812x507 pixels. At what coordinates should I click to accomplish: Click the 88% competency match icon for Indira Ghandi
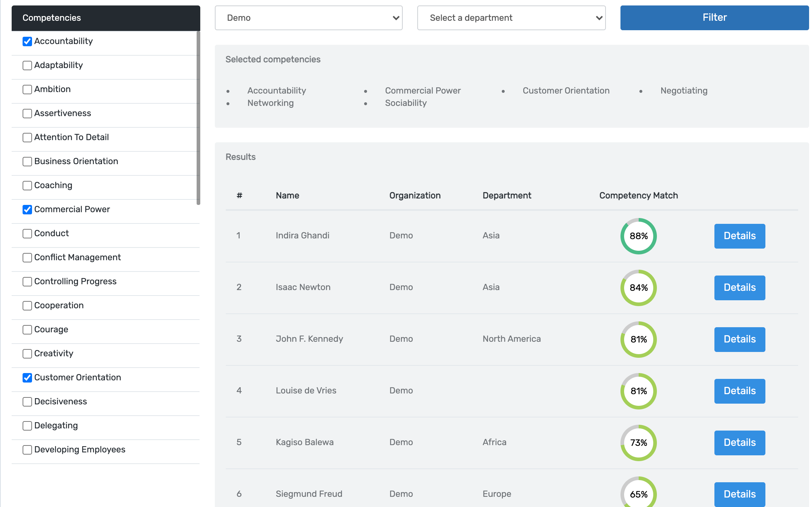tap(639, 235)
